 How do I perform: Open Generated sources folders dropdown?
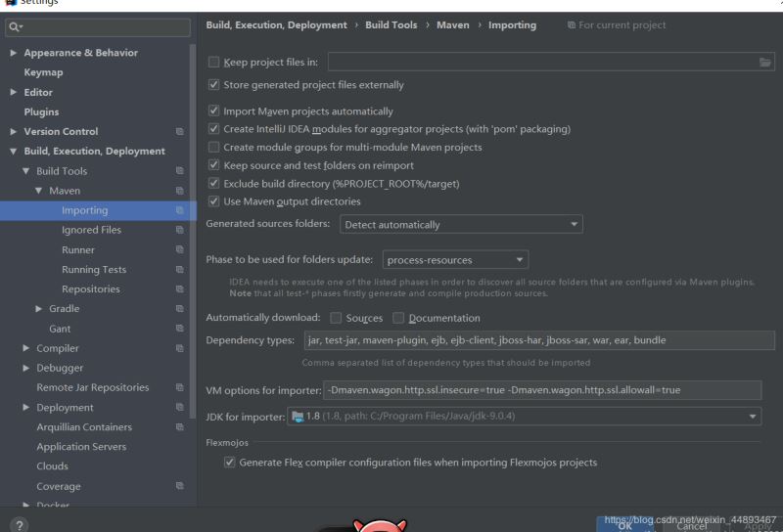pyautogui.click(x=461, y=225)
